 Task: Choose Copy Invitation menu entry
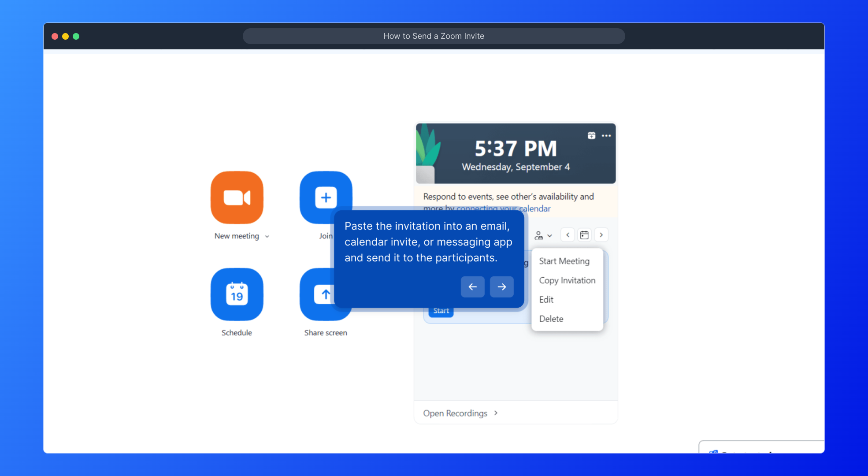pyautogui.click(x=567, y=280)
